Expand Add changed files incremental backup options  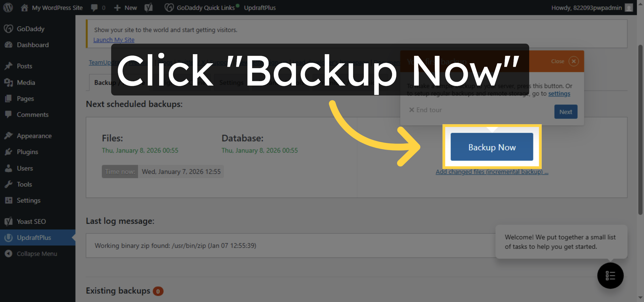pyautogui.click(x=492, y=172)
